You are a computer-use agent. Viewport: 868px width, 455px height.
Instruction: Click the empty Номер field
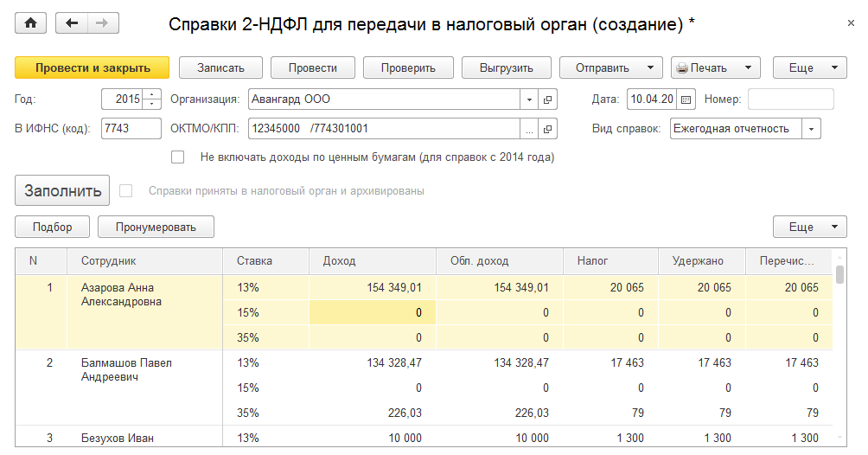[x=790, y=99]
